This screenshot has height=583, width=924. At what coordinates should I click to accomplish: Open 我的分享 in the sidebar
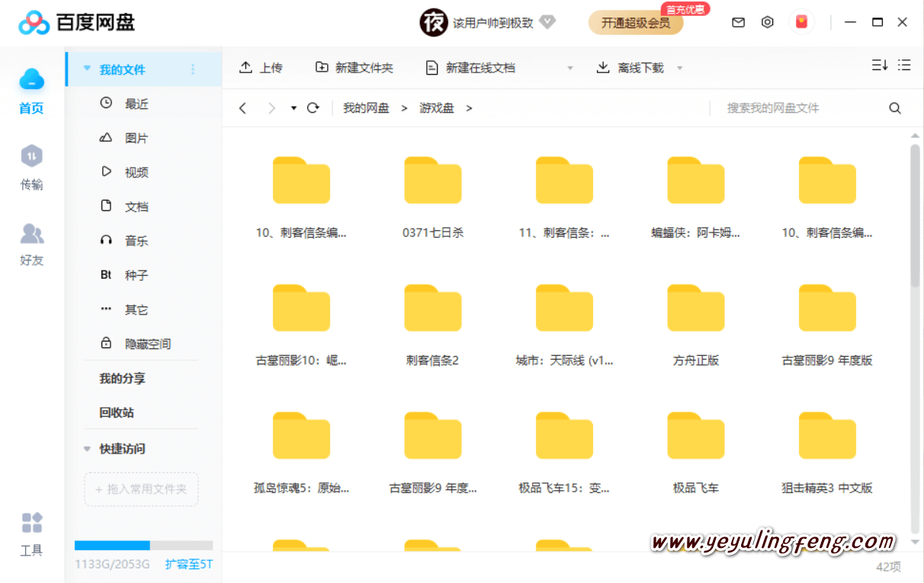pos(122,378)
